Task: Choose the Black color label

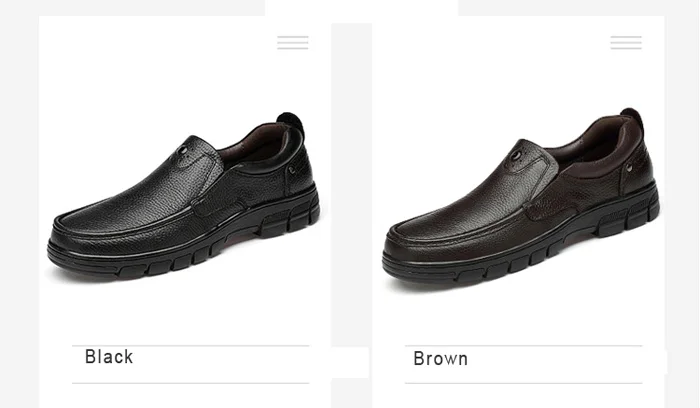Action: tap(109, 357)
